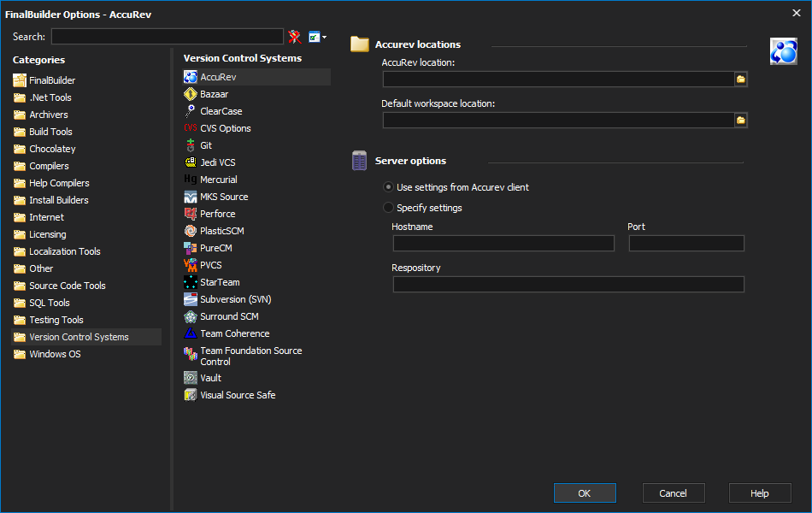Click the AccuRev location text field

click(x=558, y=80)
